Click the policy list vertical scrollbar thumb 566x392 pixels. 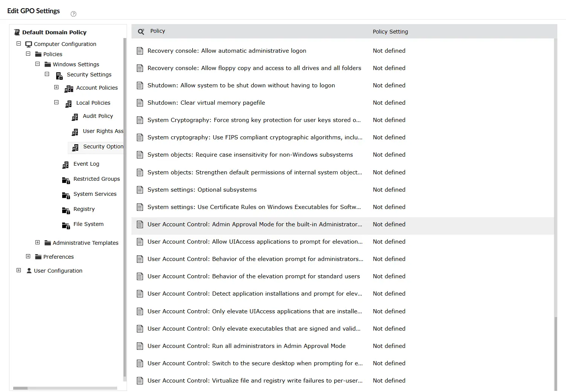(x=555, y=354)
